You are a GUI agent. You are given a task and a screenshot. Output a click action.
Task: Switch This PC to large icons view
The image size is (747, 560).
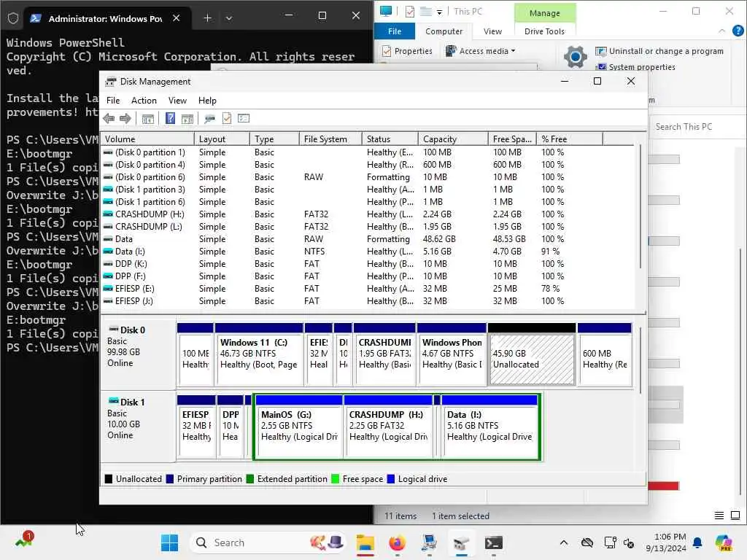tap(735, 516)
